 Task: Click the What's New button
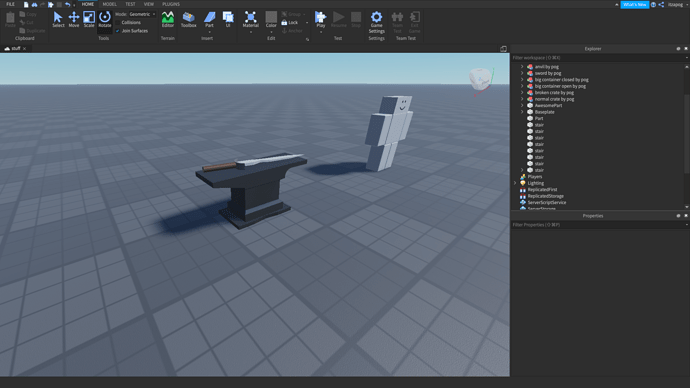click(635, 4)
